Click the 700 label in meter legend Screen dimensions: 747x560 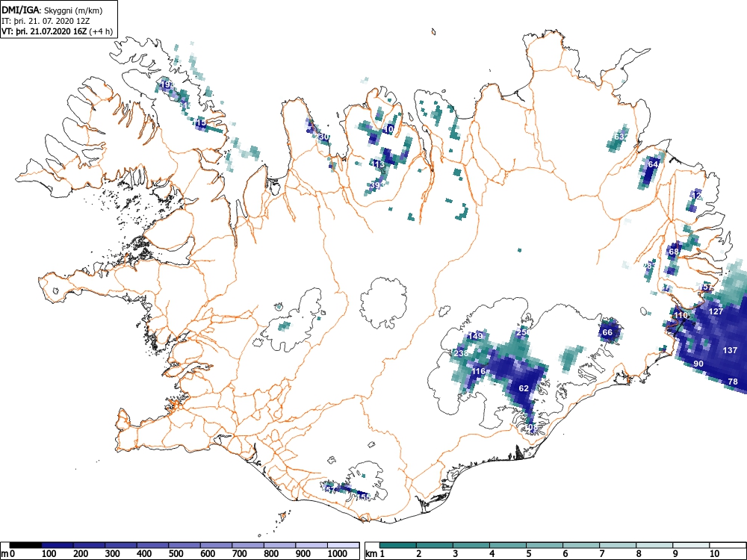point(239,554)
